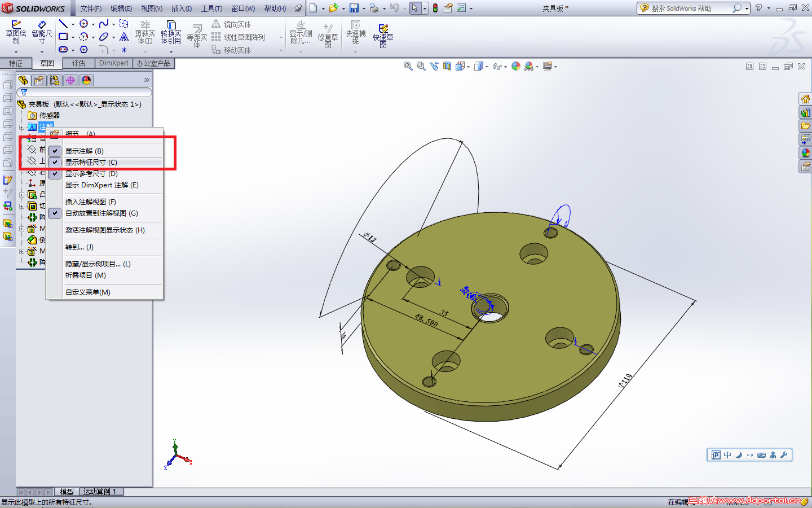The width and height of the screenshot is (812, 508).
Task: Open the 工具(T) menu
Action: 211,8
